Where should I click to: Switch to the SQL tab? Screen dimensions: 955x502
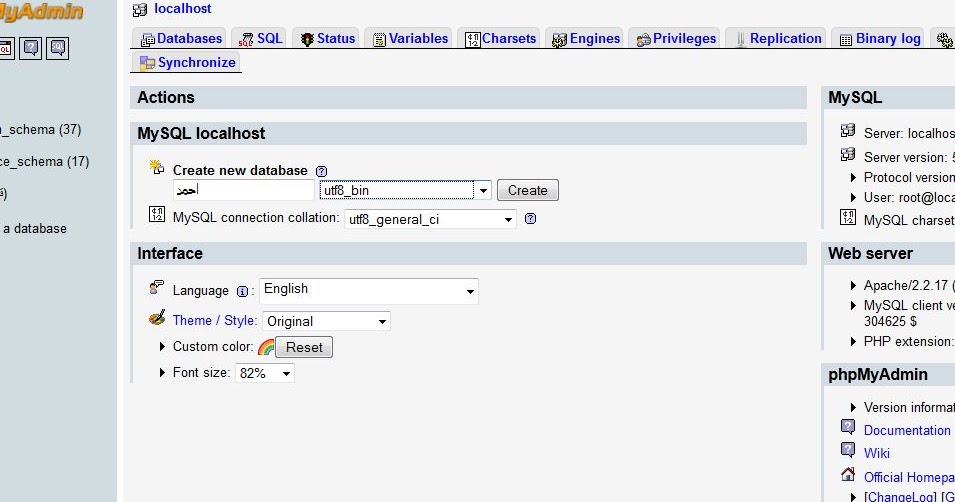point(261,38)
